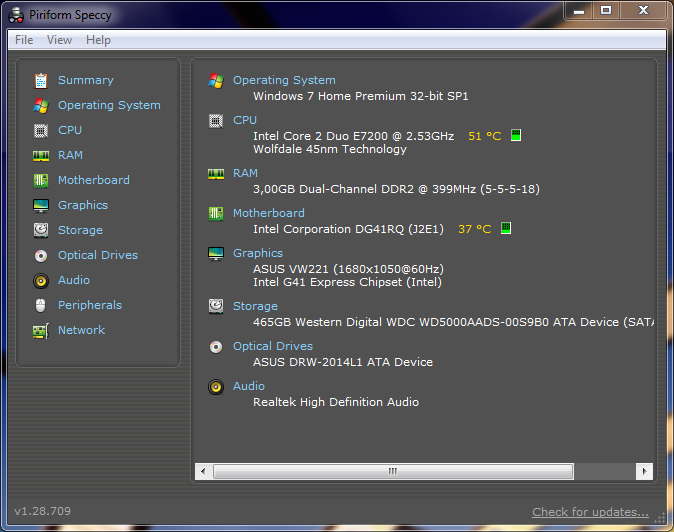The width and height of the screenshot is (674, 532).
Task: Show Storage details from sidebar
Action: coord(80,230)
